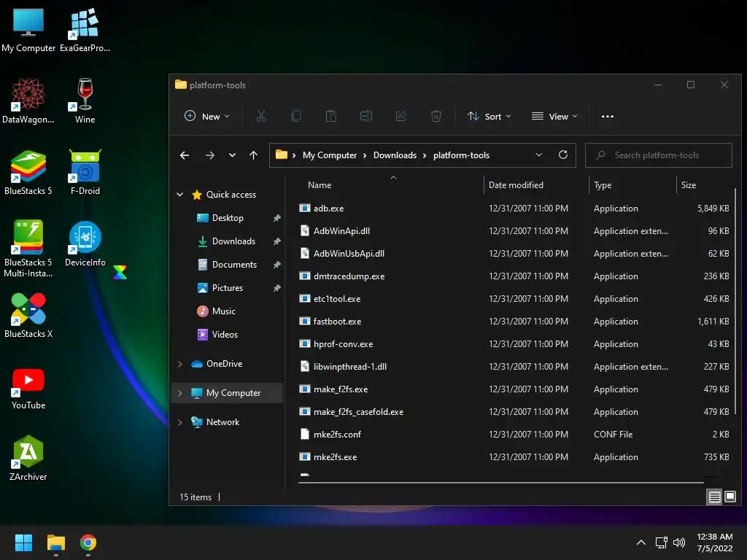Click the Paste clipboard icon
This screenshot has width=747, height=560.
point(330,116)
